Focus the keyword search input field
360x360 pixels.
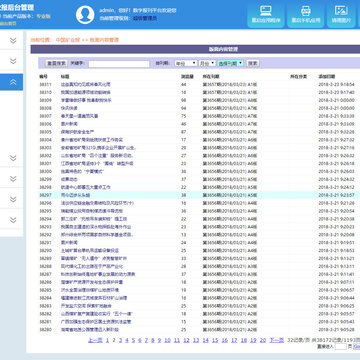[119, 64]
